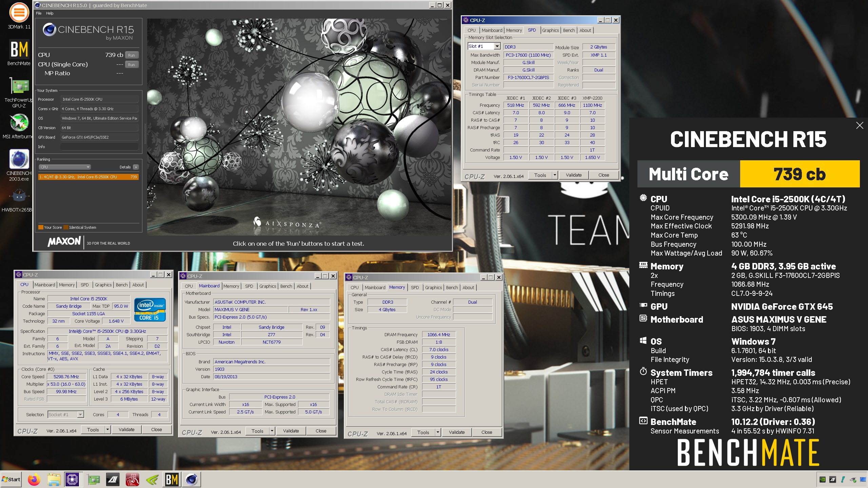Click the Start button

pos(11,479)
